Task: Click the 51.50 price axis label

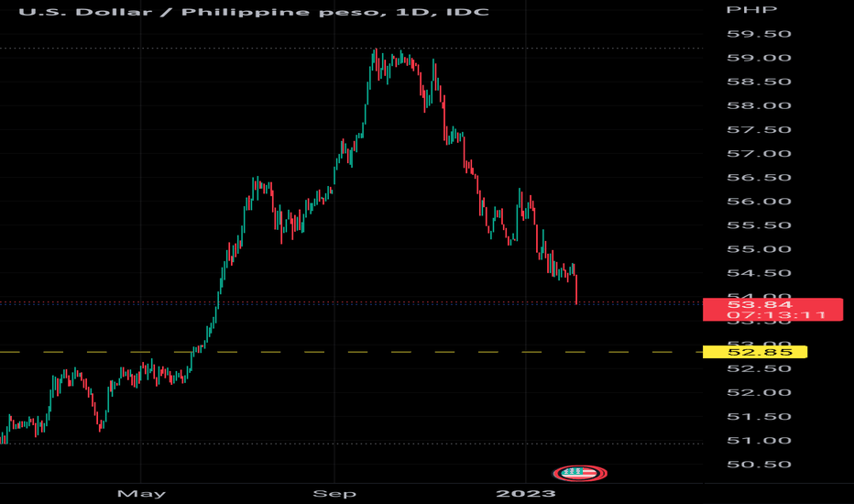Action: pos(759,417)
